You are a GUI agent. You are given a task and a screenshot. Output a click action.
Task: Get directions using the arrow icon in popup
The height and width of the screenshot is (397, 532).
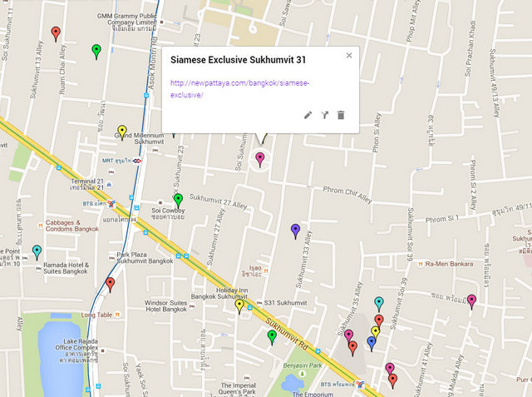[x=325, y=115]
